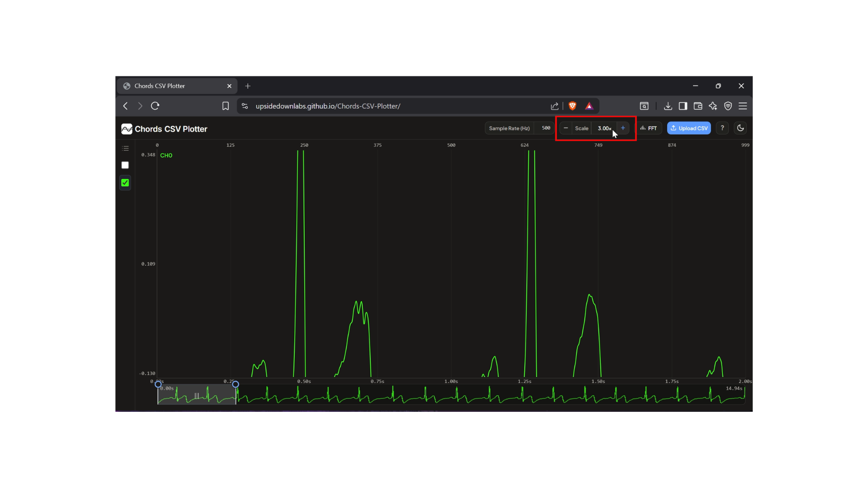Click the address bar URL
The image size is (868, 488).
click(328, 106)
